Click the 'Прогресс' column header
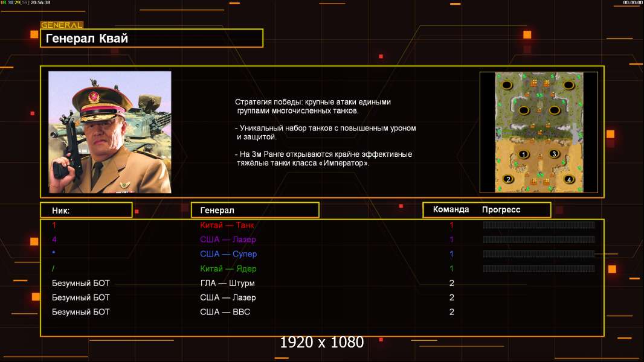 [501, 210]
